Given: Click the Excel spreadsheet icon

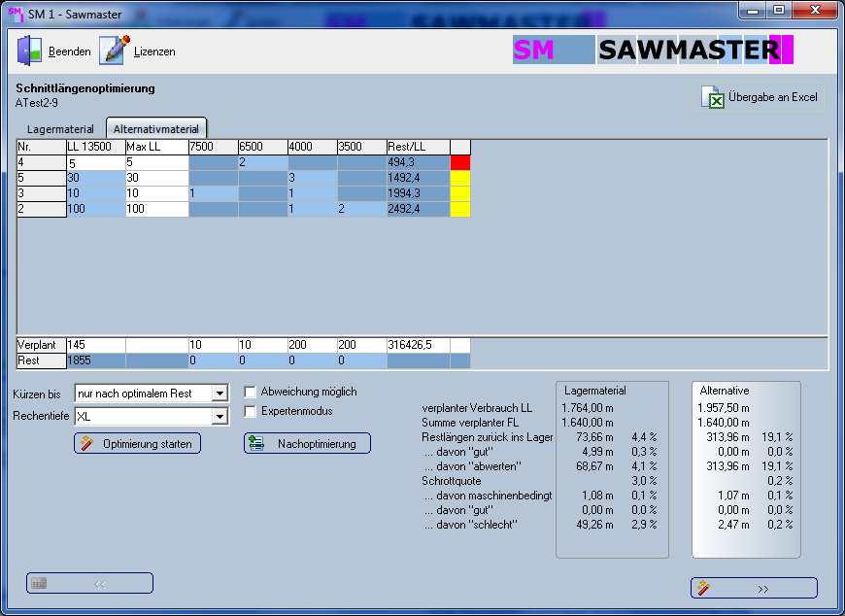Looking at the screenshot, I should click(713, 97).
